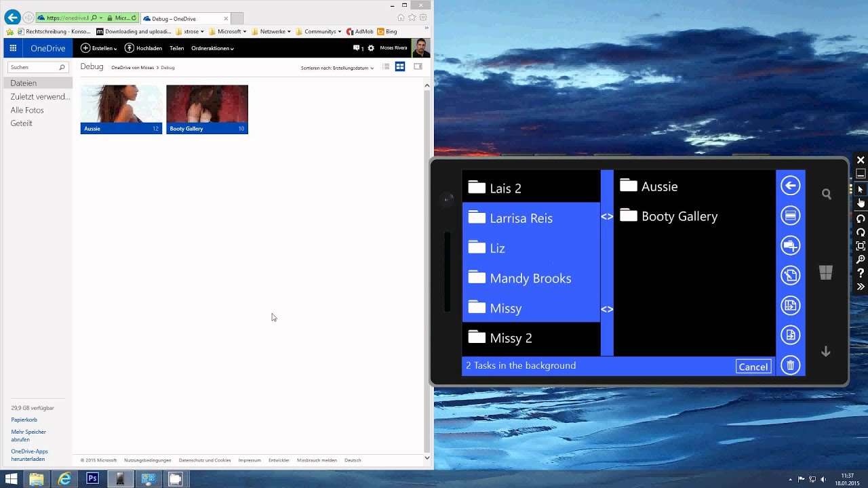Image resolution: width=868 pixels, height=488 pixels.
Task: Open File Explorer from the taskbar
Action: [x=37, y=479]
